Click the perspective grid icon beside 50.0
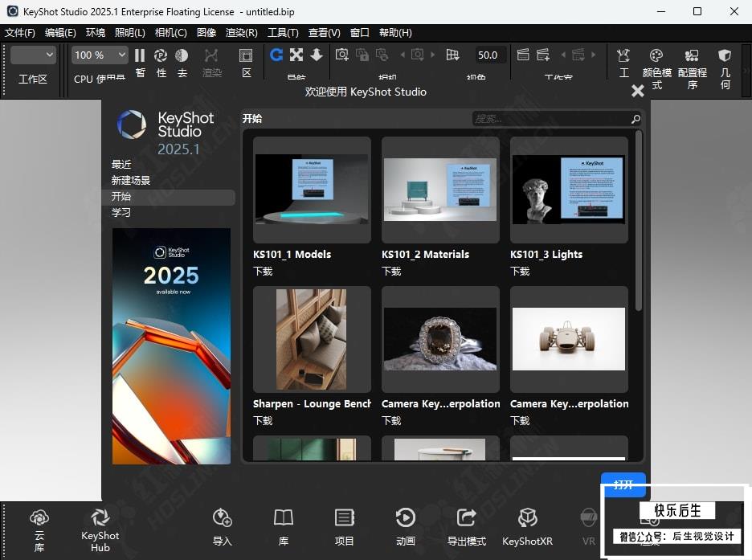 pyautogui.click(x=452, y=55)
